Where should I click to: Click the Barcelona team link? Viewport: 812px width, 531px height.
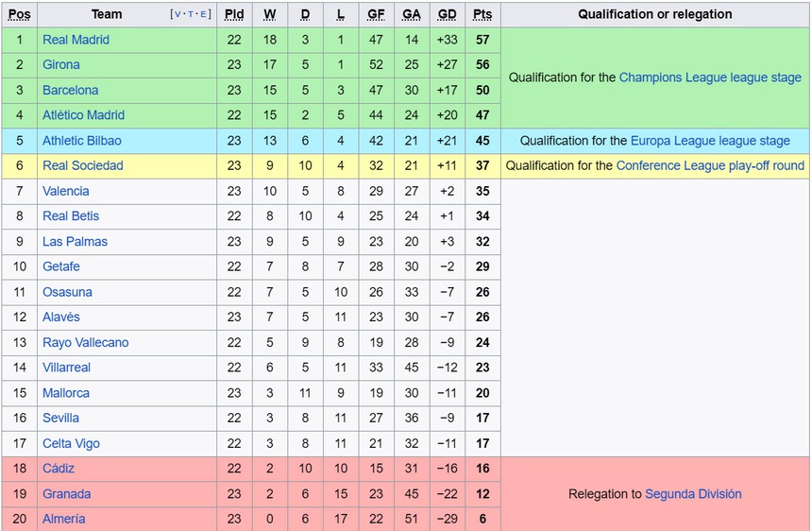(70, 91)
